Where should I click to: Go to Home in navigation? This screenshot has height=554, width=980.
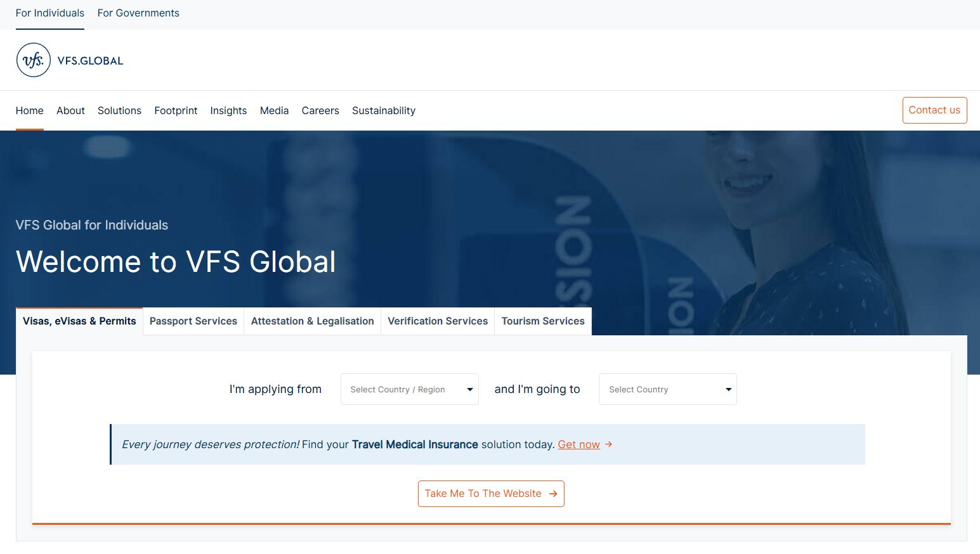click(x=30, y=110)
